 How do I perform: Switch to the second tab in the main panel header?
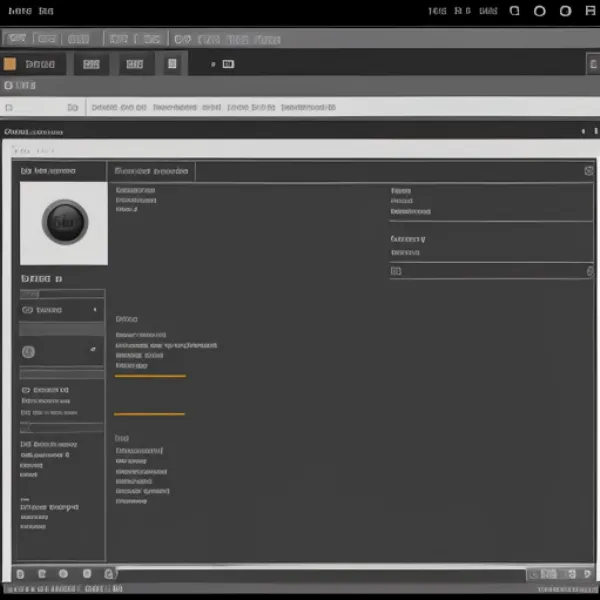tap(152, 171)
